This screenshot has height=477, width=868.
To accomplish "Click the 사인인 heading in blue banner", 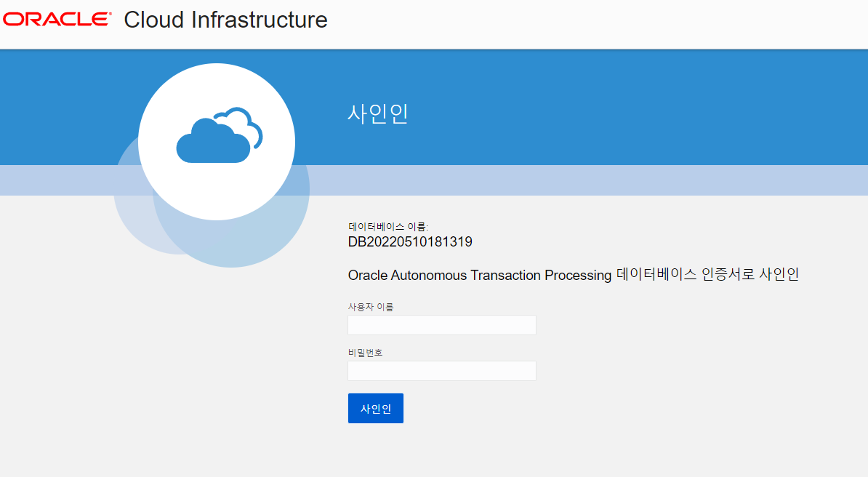I will (378, 113).
